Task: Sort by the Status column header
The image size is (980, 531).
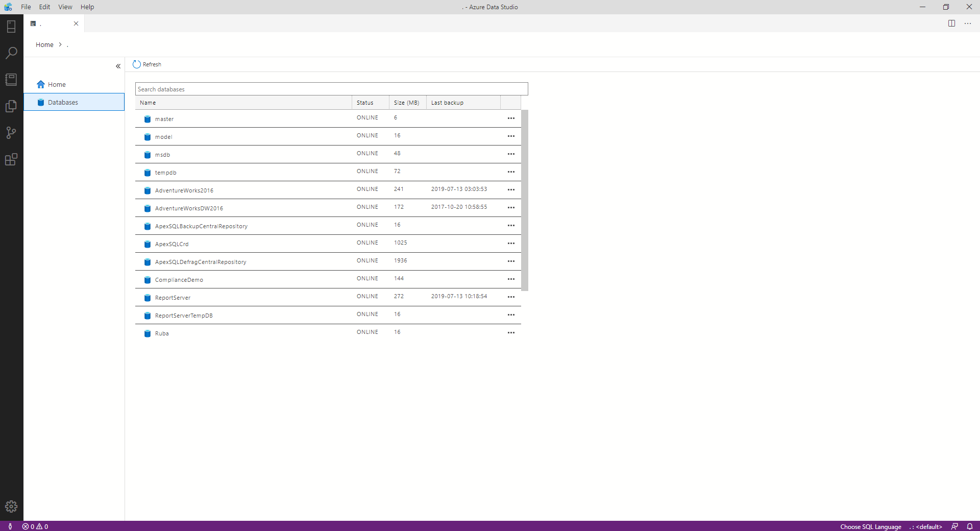Action: (371, 103)
